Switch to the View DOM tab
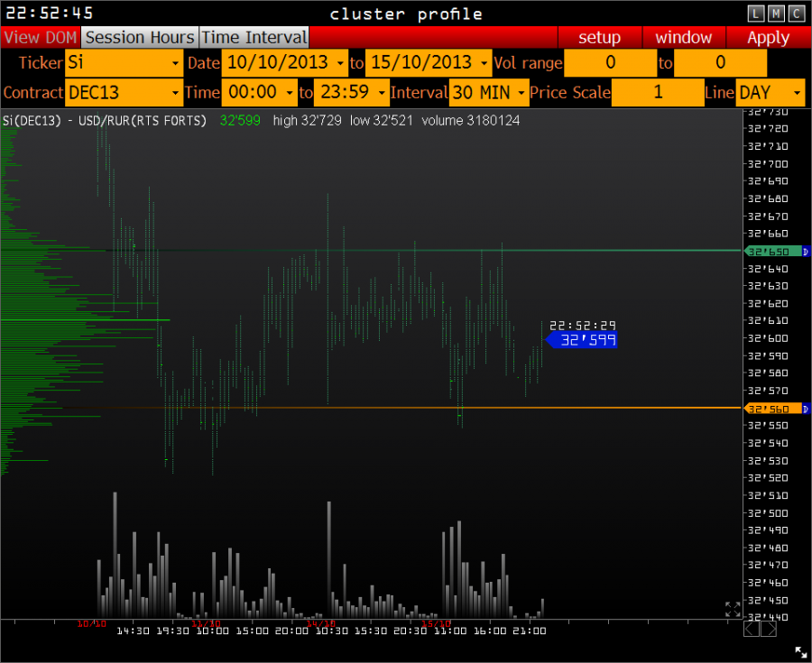This screenshot has height=663, width=812. coord(41,37)
